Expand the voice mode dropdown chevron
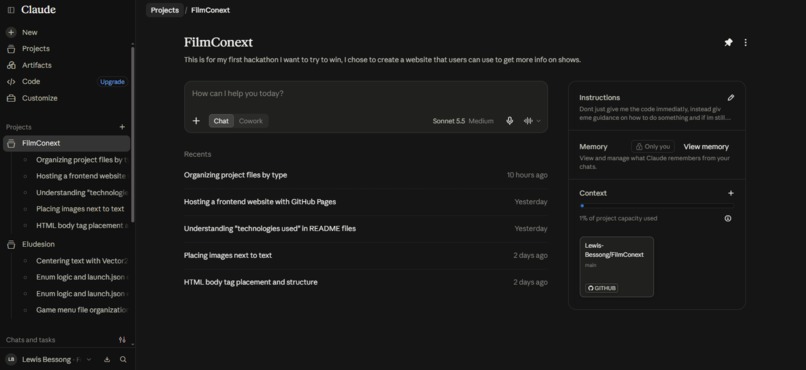The image size is (806, 370). [x=539, y=121]
